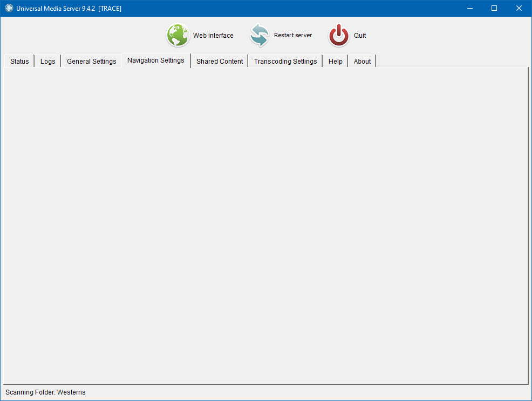Screen dimensions: 532x401
Task: Open the About tab
Action: 362,62
